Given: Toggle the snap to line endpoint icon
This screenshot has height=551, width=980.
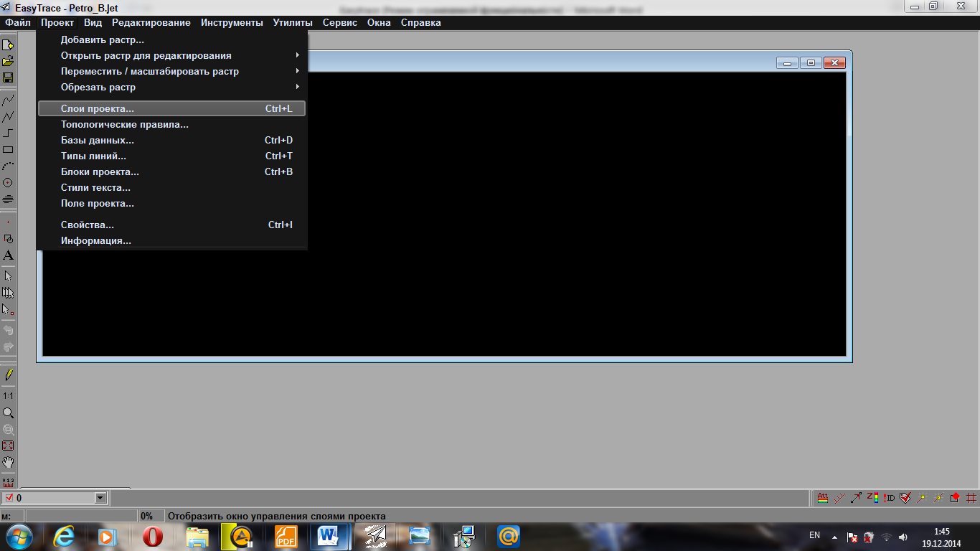Looking at the screenshot, I should point(922,497).
